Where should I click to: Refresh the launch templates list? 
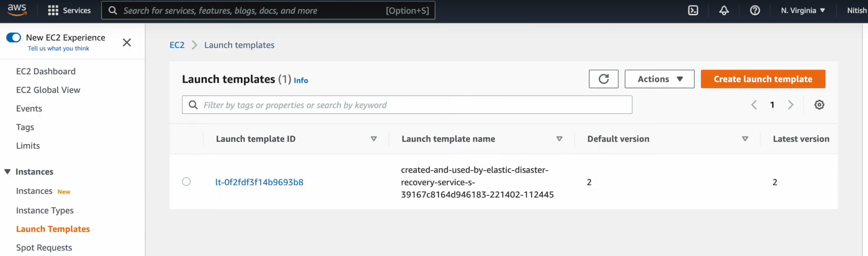tap(603, 79)
